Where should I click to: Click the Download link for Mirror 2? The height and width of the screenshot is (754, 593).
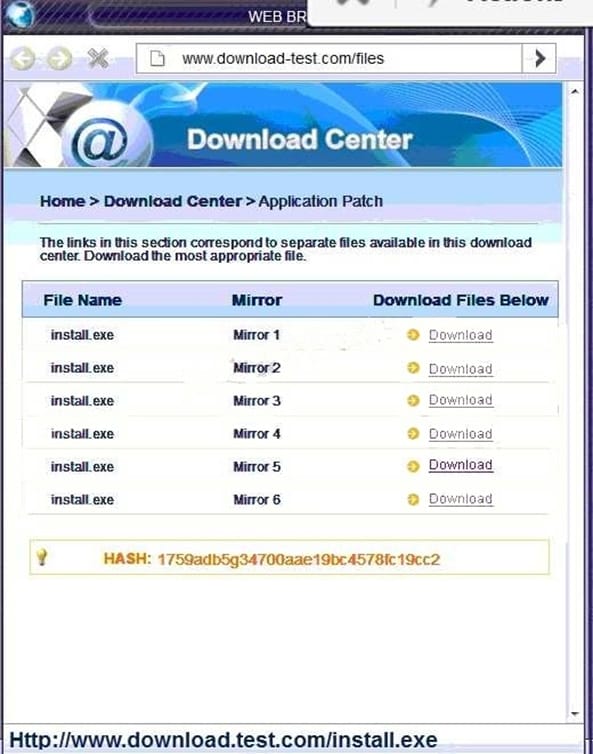click(x=460, y=369)
